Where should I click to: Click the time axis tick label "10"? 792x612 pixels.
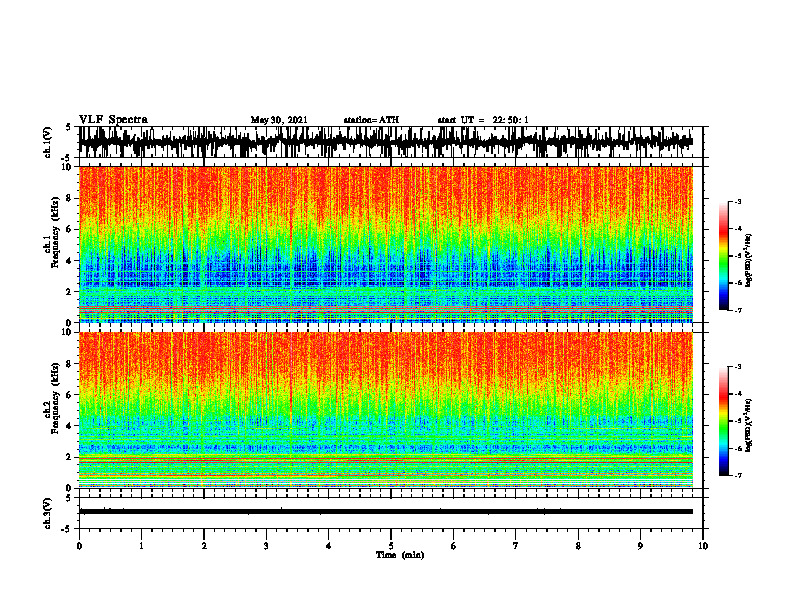703,546
